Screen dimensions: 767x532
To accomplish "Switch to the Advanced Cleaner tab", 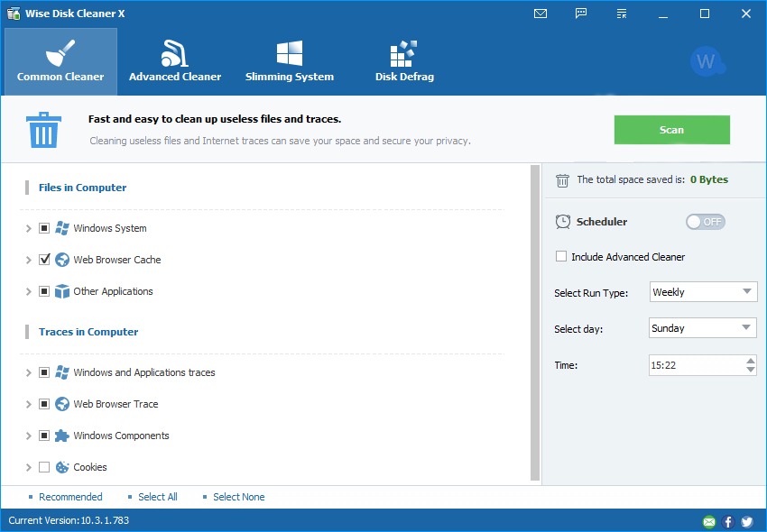I will (175, 61).
